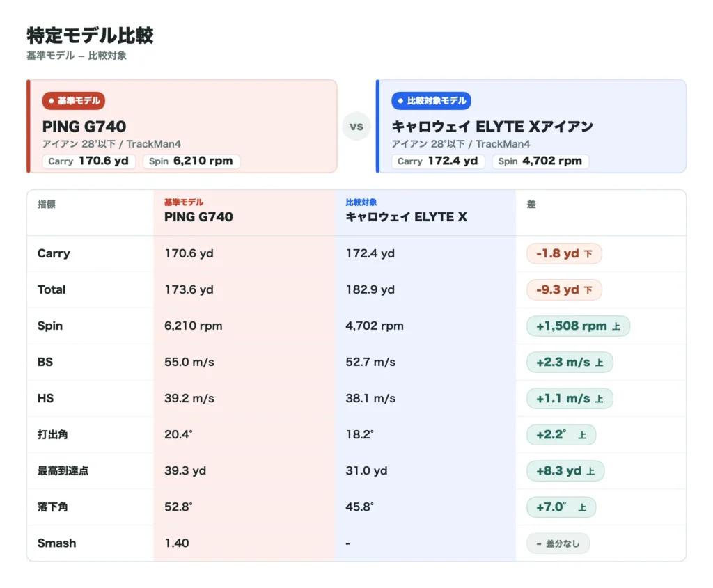This screenshot has height=588, width=713.
Task: Click 31.0 yd peak height value
Action: point(366,471)
